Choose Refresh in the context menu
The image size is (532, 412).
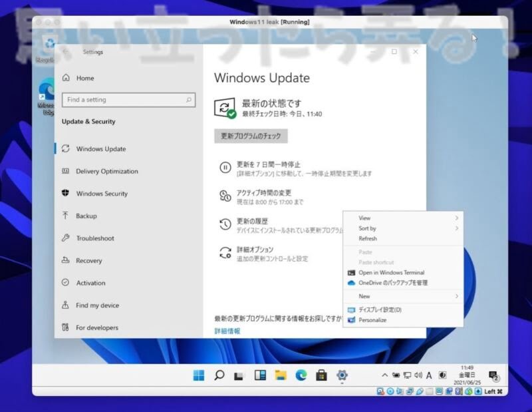pos(403,238)
